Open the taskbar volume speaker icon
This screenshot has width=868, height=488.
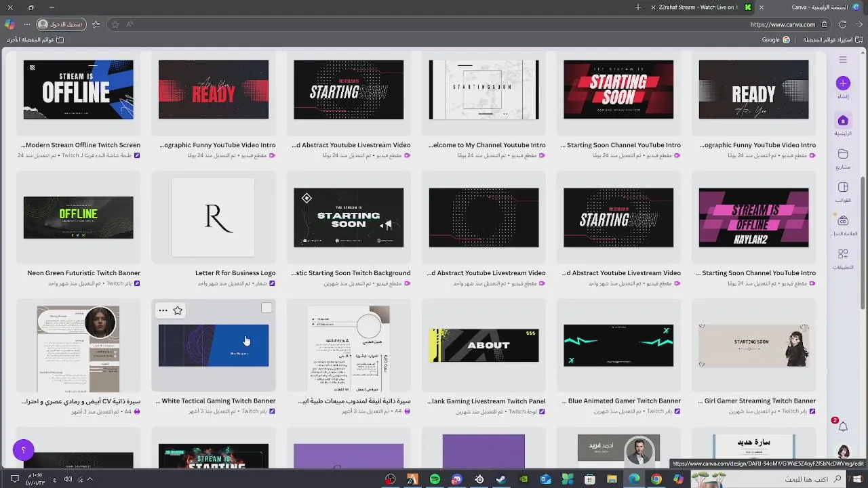coord(68,479)
